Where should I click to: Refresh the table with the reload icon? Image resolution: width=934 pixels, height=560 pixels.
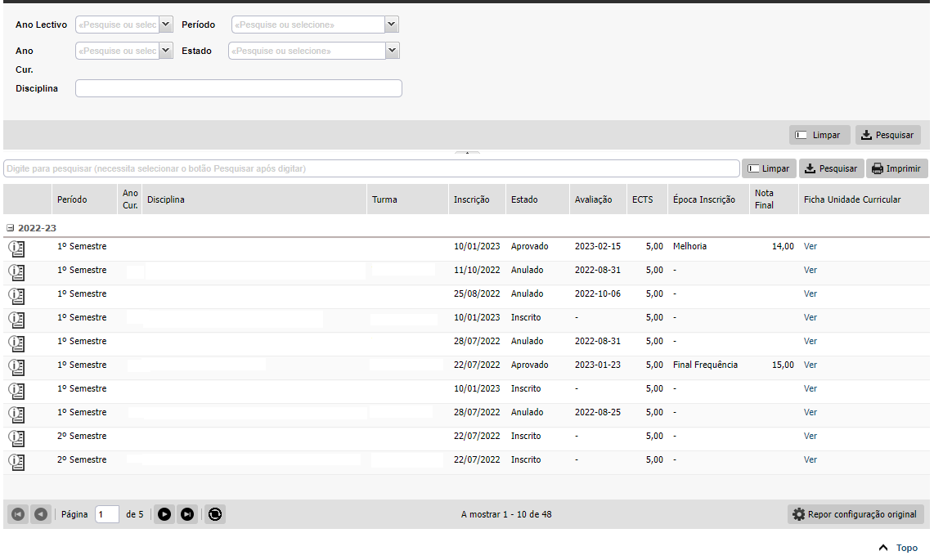[215, 514]
